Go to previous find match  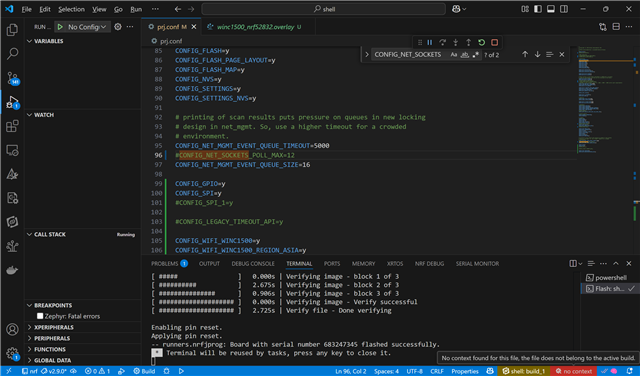coord(525,54)
